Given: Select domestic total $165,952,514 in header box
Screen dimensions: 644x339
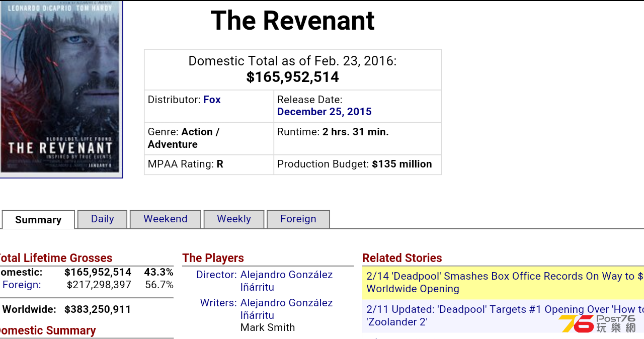Looking at the screenshot, I should 292,77.
